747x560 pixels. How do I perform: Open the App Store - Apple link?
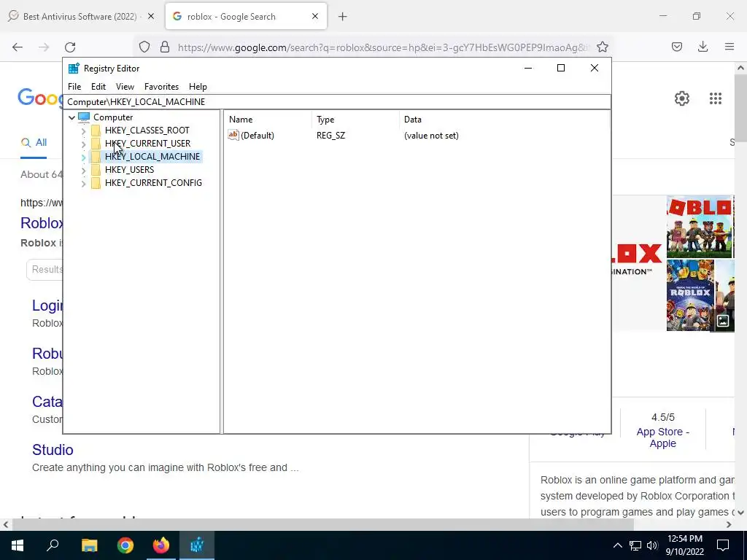(x=662, y=437)
